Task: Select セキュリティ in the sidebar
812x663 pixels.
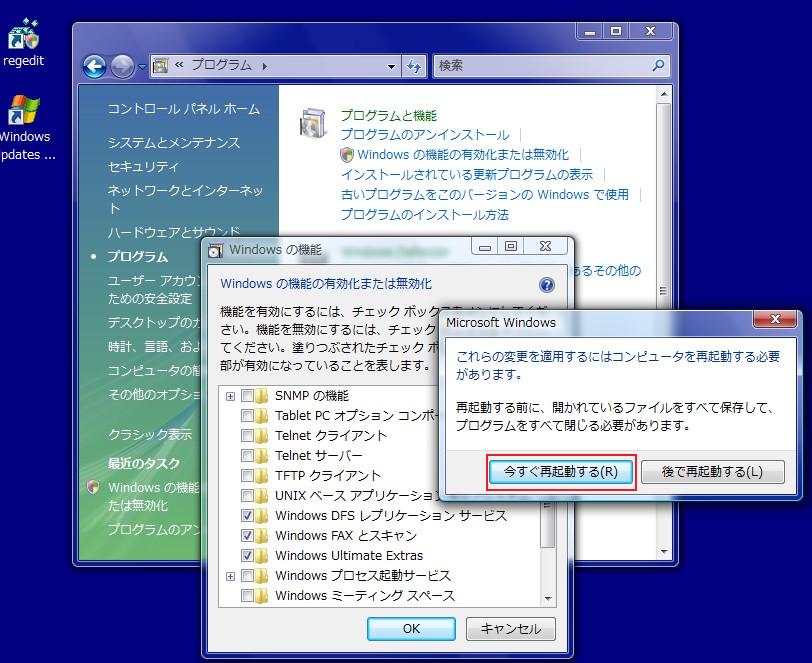Action: [x=143, y=167]
